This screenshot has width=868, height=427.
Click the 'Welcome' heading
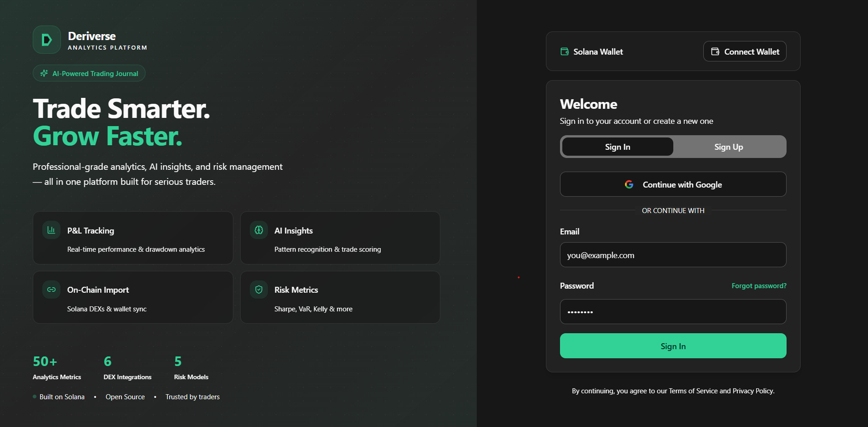pyautogui.click(x=589, y=104)
